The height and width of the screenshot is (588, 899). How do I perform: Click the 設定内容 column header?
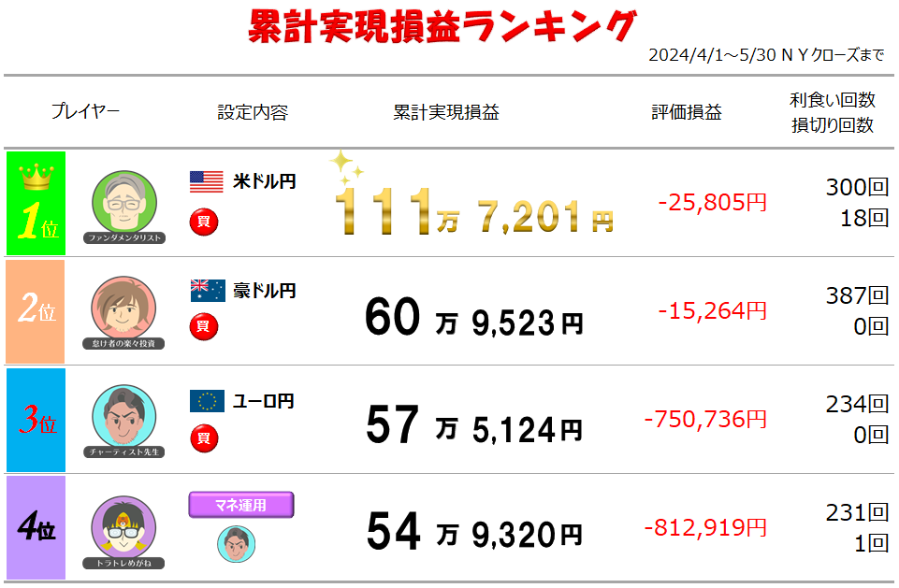[253, 112]
